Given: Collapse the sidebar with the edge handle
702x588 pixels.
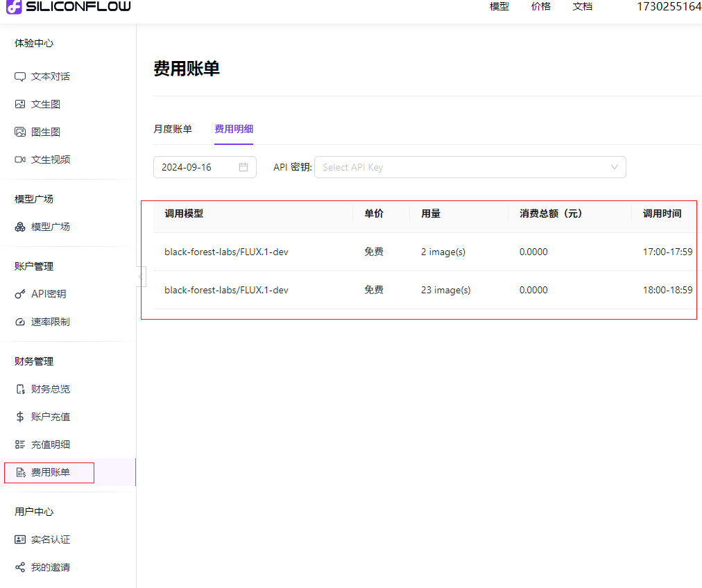Looking at the screenshot, I should click(x=141, y=277).
